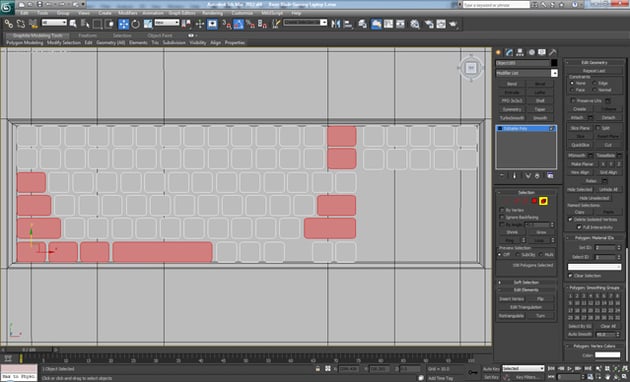Open the selection filter dropdown in toolbar
The height and width of the screenshot is (382, 630).
tap(54, 22)
